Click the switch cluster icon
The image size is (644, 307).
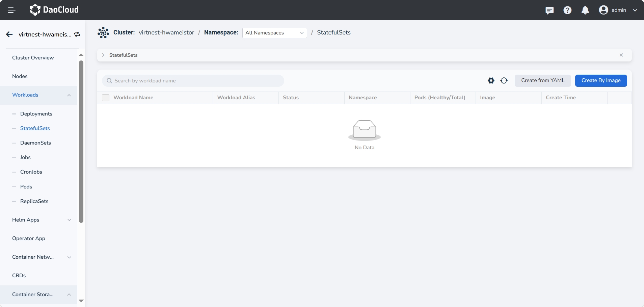tap(77, 34)
